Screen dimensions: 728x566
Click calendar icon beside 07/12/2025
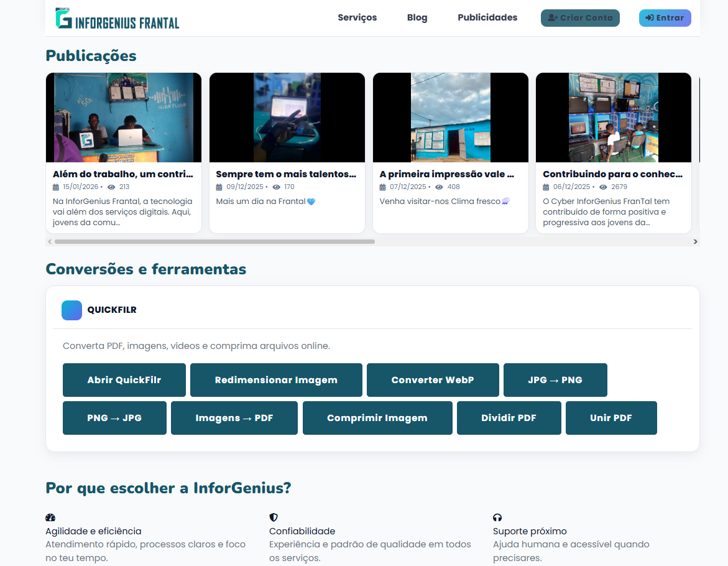point(382,187)
